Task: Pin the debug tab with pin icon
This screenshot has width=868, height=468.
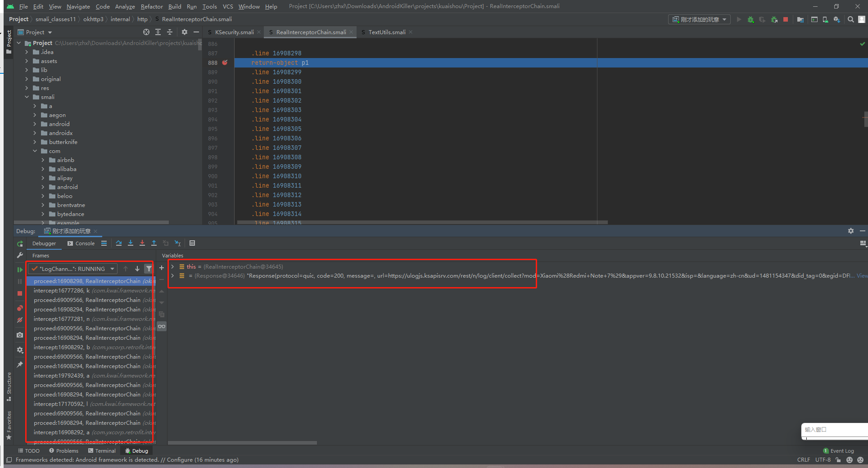Action: coord(20,364)
